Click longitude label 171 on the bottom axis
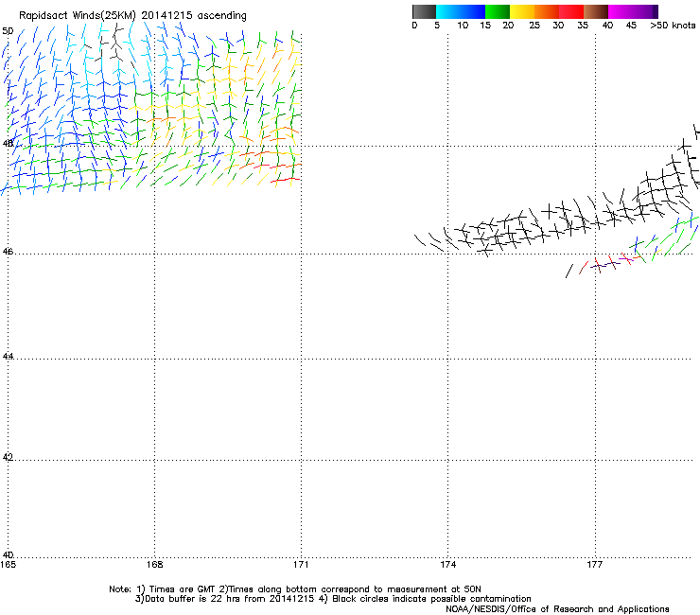 click(x=301, y=565)
